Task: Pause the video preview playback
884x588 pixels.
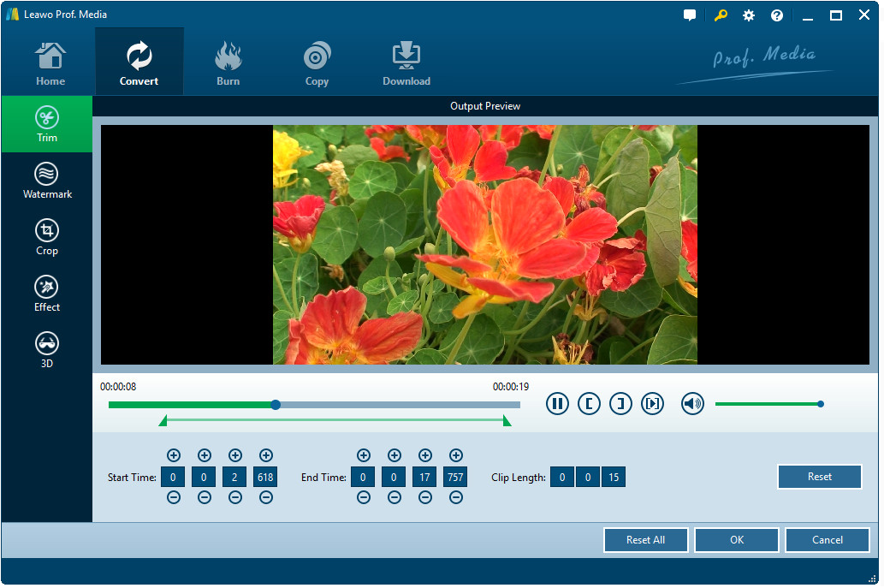Action: 557,404
